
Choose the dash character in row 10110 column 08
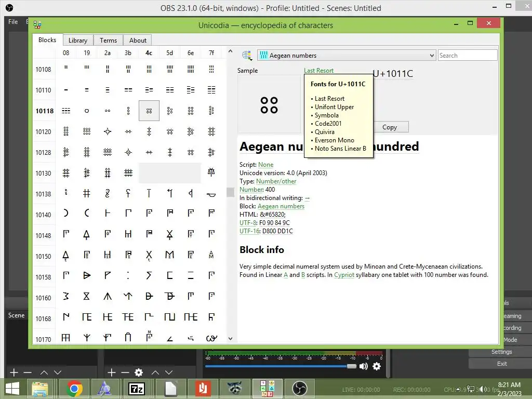coord(66,90)
